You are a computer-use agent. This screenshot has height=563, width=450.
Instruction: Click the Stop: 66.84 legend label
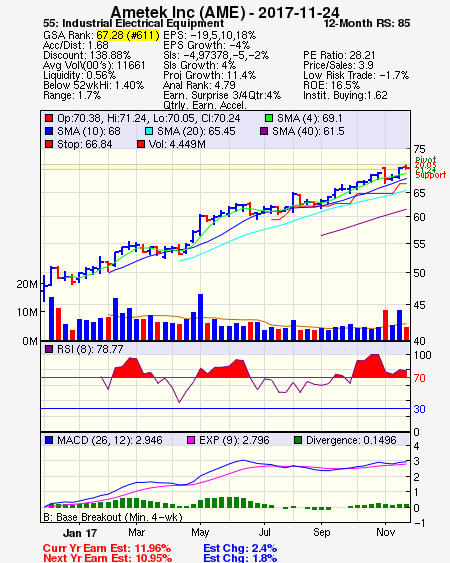tap(84, 144)
